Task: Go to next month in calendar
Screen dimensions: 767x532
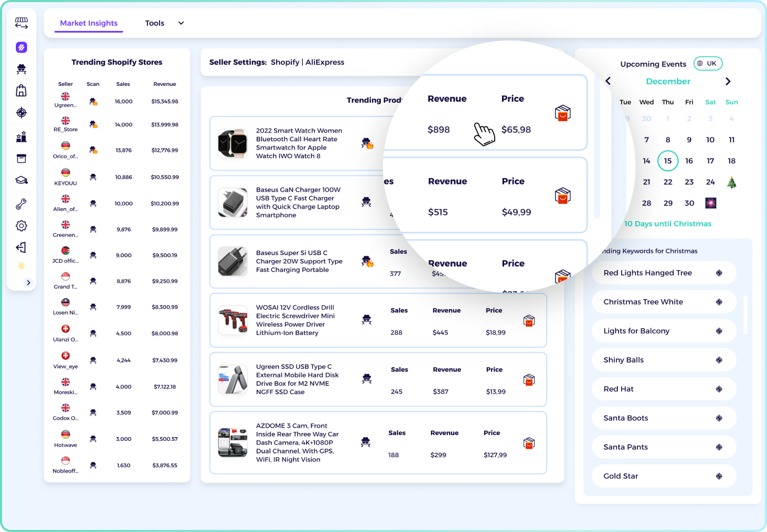Action: click(x=728, y=81)
